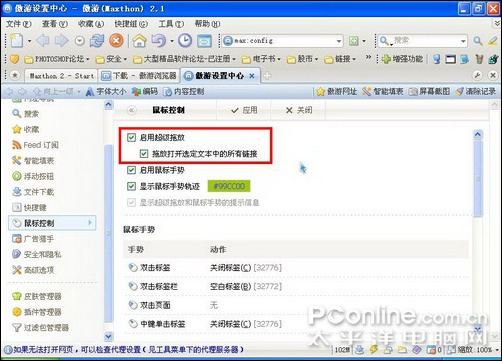502x361 pixels.
Task: Open 编码 encoding tool
Action: coord(145,91)
